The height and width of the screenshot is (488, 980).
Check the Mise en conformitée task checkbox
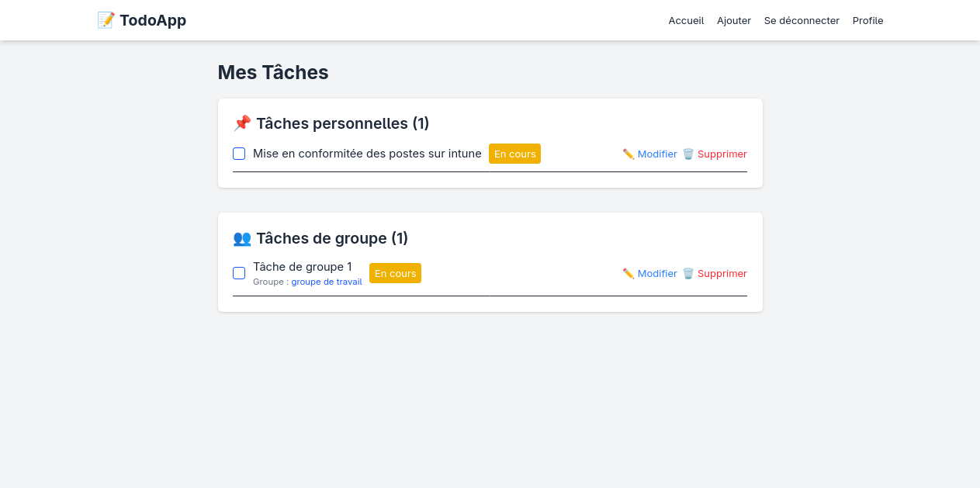[239, 154]
